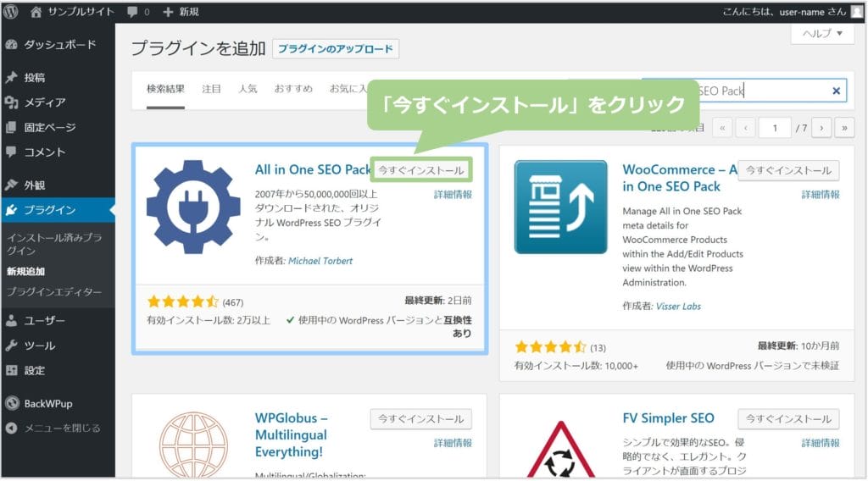The height and width of the screenshot is (481, 868).
Task: Open ツール menu item
Action: coord(58,346)
